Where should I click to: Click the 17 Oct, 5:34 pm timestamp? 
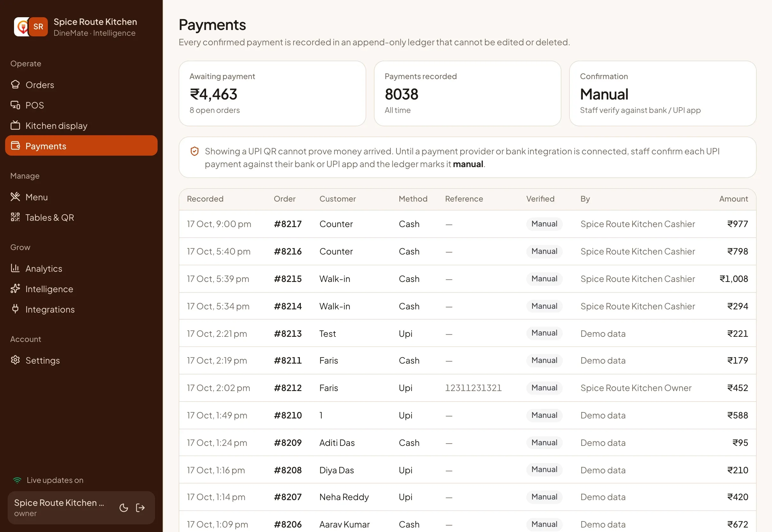click(x=218, y=306)
